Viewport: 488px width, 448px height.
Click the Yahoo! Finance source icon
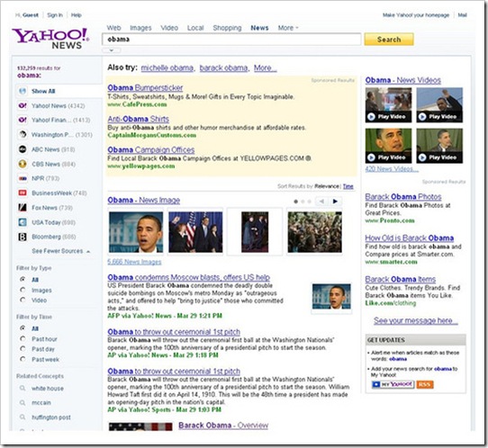click(x=23, y=120)
